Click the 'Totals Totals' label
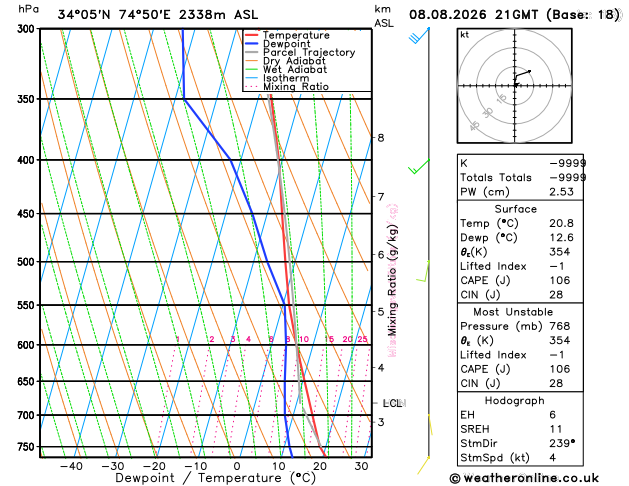The image size is (629, 486). point(496,177)
